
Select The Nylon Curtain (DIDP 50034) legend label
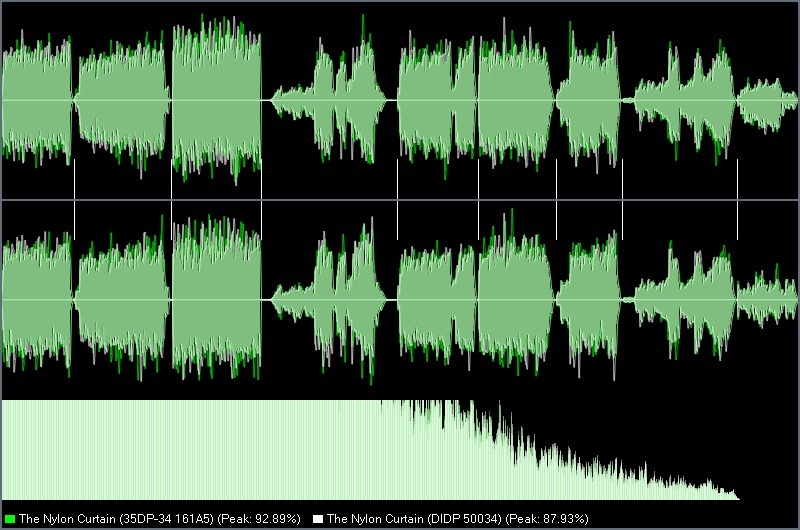pyautogui.click(x=414, y=519)
